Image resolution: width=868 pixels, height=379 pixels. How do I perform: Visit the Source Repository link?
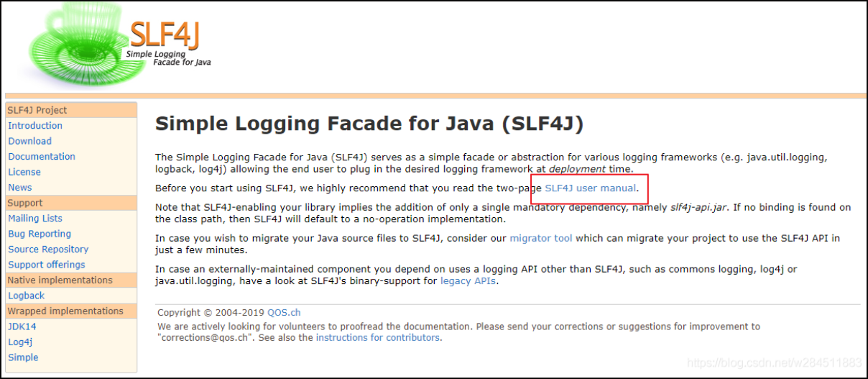click(x=48, y=250)
